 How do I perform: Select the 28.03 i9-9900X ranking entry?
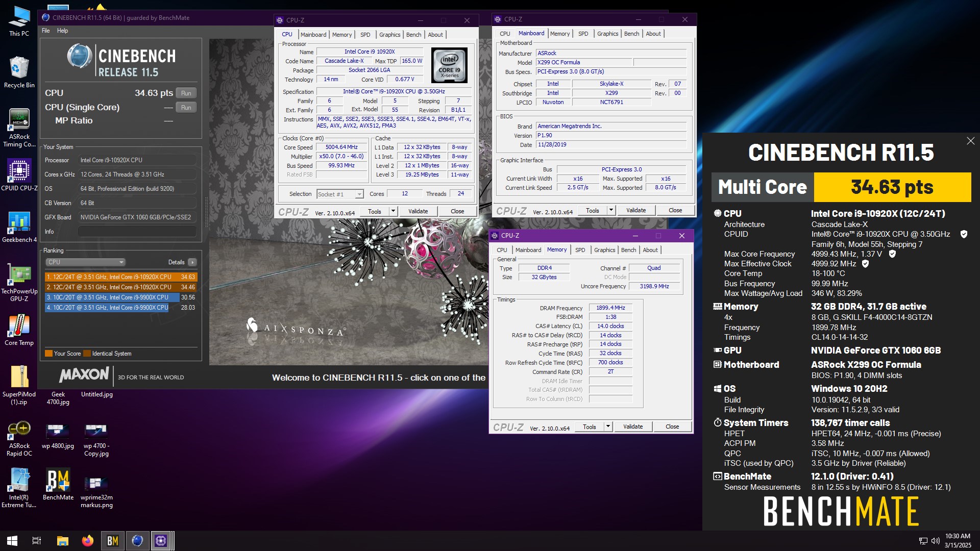point(120,308)
